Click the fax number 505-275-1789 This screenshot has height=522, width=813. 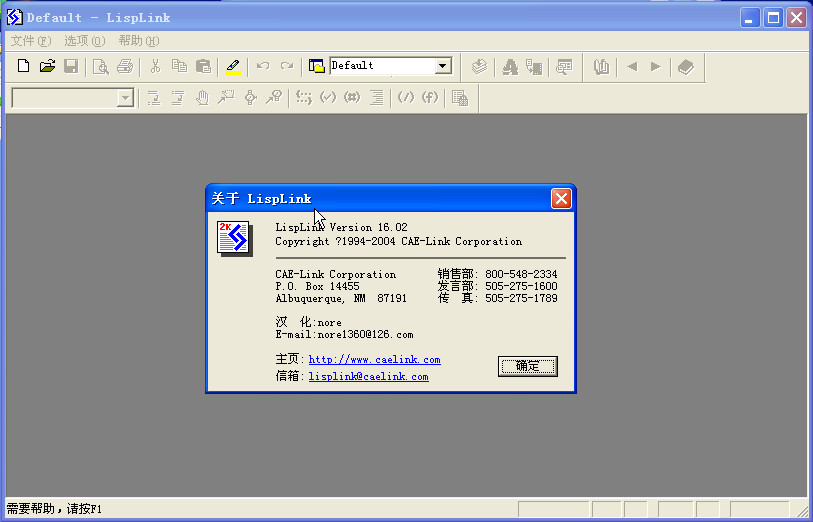521,298
